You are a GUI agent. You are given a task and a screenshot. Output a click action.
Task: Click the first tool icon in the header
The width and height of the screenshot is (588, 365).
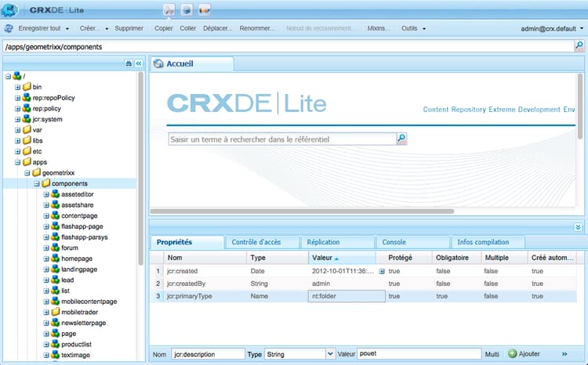[x=169, y=9]
